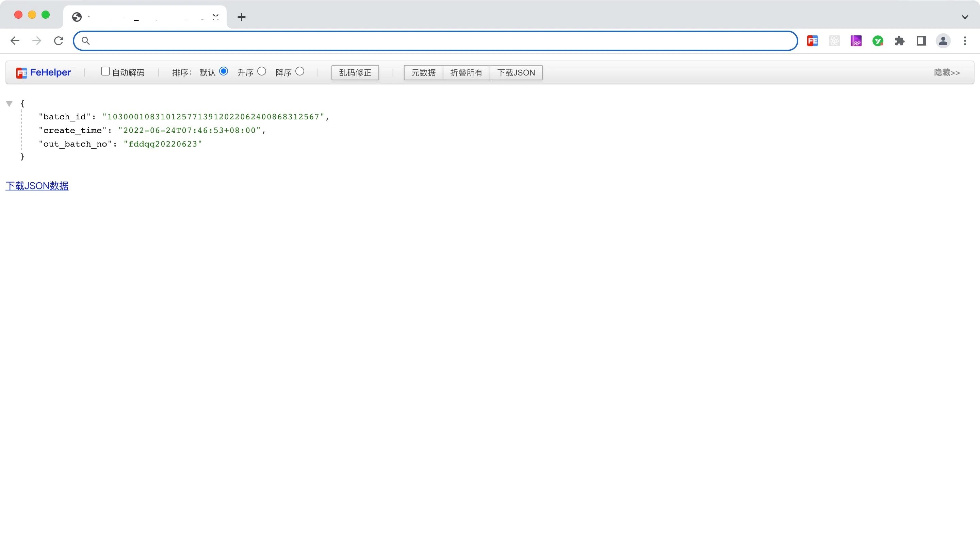
Task: Toggle the browser side panel icon
Action: [x=921, y=41]
